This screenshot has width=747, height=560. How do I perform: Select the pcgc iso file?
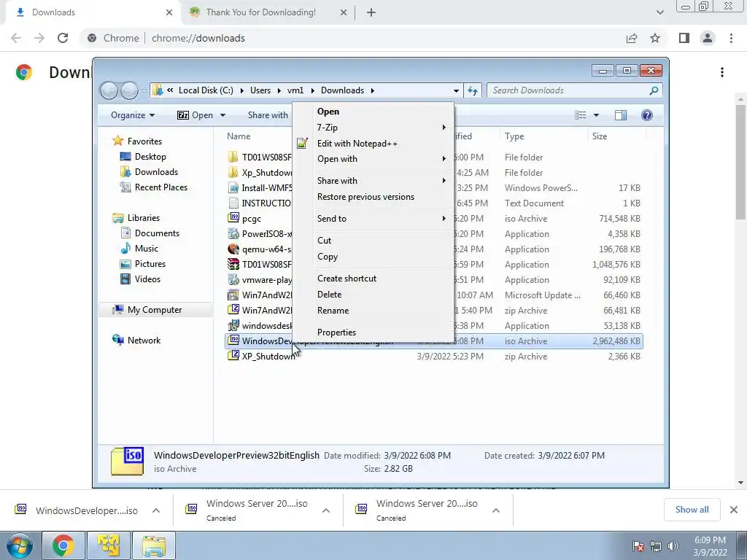[x=252, y=219]
